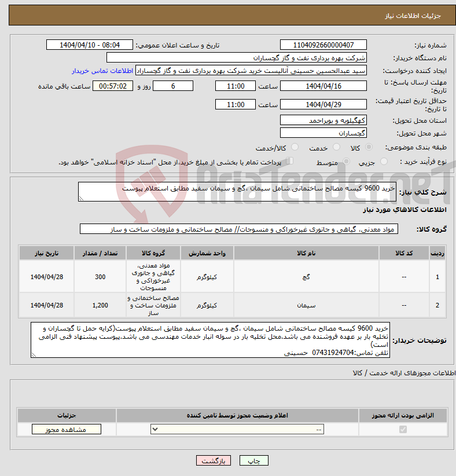
Task: Click the need number field 1104092660000407
Action: [323, 45]
